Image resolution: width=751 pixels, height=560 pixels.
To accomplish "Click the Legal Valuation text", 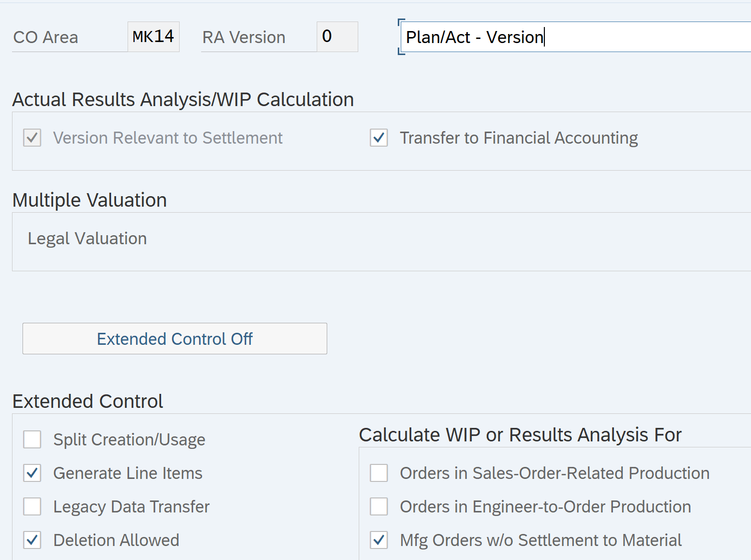I will click(x=87, y=239).
